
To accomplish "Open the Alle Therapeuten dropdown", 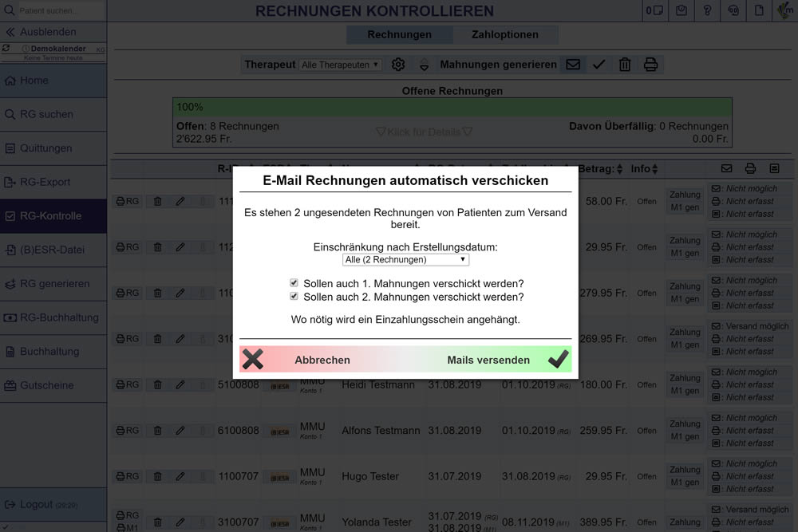I will click(x=341, y=65).
